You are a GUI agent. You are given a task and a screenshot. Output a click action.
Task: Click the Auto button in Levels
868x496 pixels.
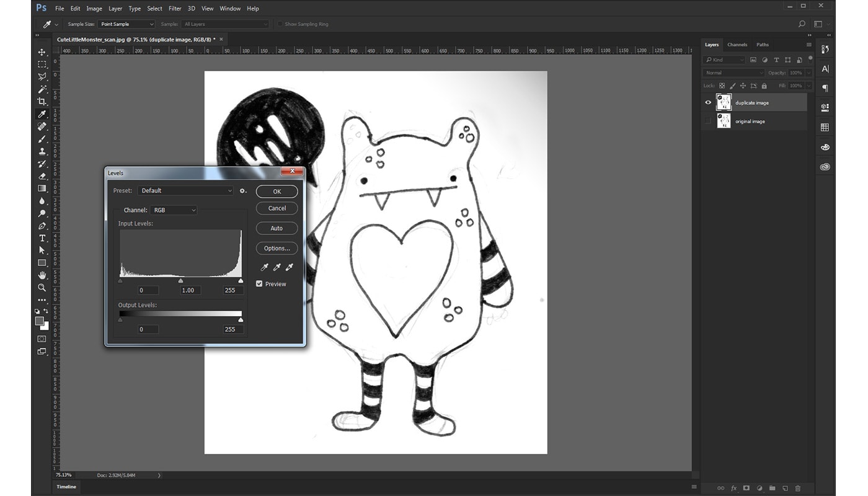click(x=277, y=228)
